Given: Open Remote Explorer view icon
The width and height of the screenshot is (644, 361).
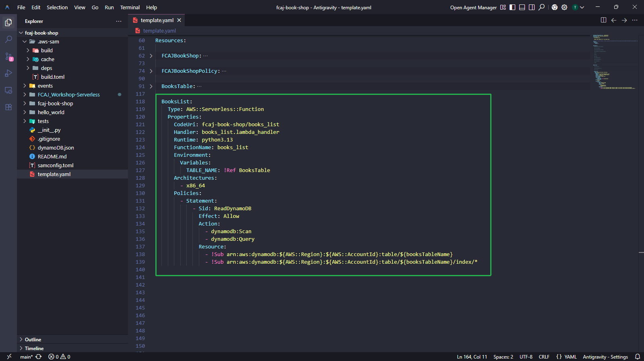Looking at the screenshot, I should [x=8, y=90].
